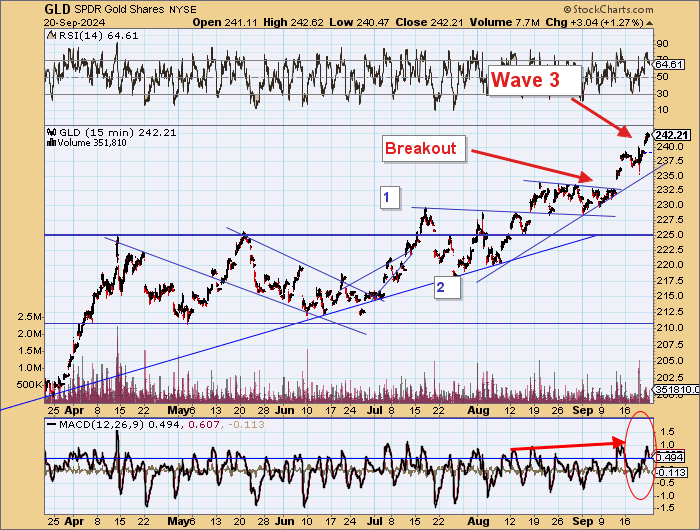Image resolution: width=700 pixels, height=530 pixels.
Task: Click the 1.5 level on MACD axis
Action: click(x=667, y=432)
